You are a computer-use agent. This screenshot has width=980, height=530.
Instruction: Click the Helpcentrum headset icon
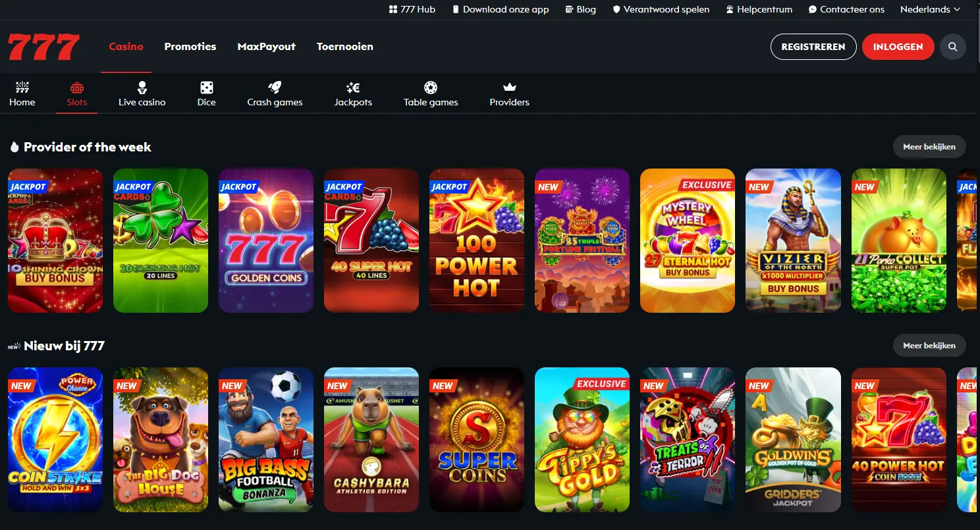[x=730, y=9]
